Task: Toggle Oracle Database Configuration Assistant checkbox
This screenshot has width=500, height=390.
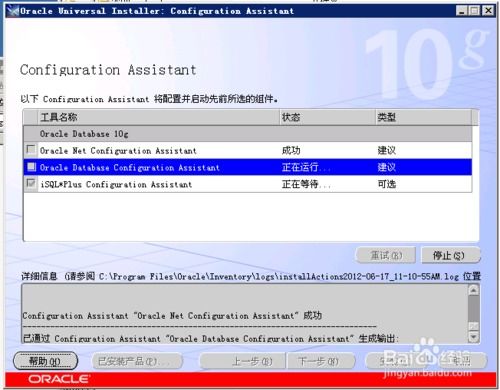Action: pos(31,166)
